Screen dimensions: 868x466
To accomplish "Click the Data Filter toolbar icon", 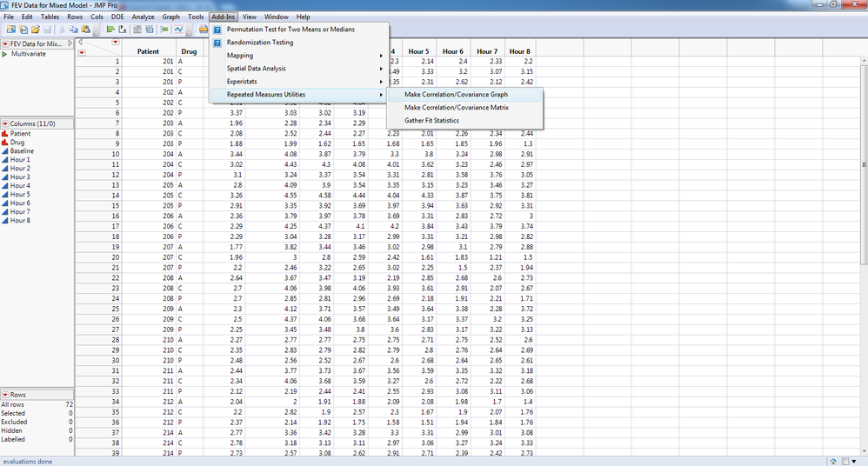I will pyautogui.click(x=150, y=30).
